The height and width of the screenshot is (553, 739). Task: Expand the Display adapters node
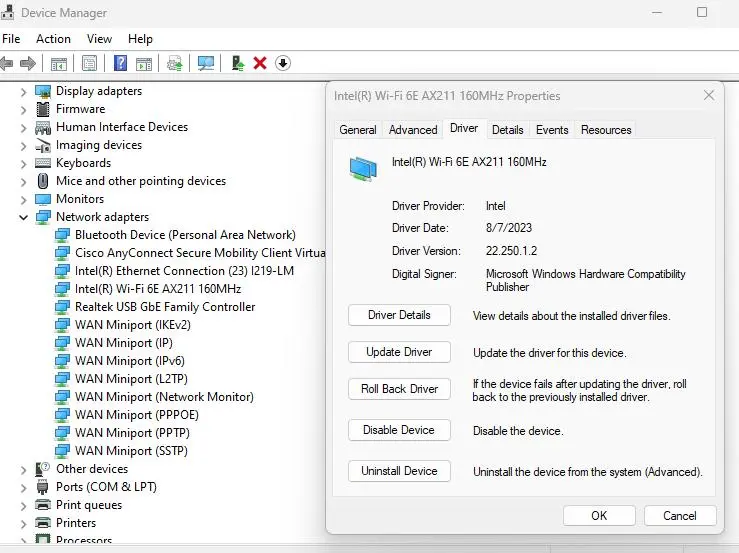point(24,92)
